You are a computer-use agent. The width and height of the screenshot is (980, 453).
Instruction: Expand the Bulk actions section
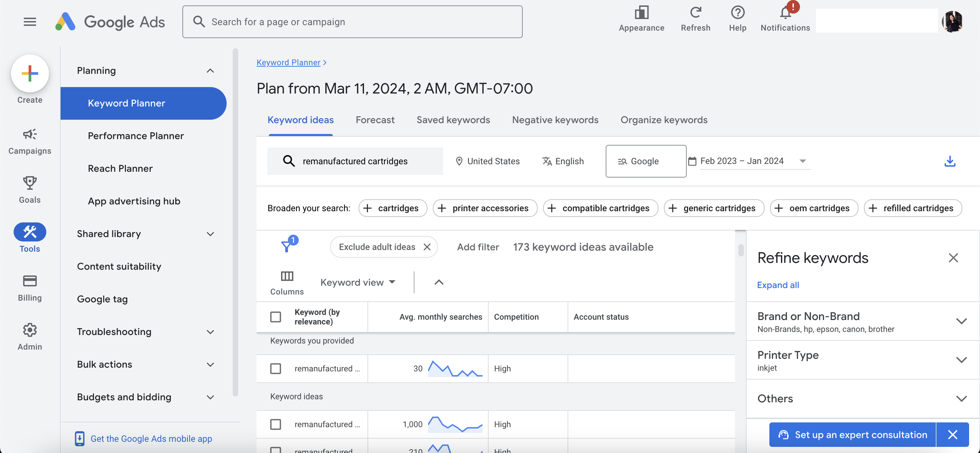210,365
